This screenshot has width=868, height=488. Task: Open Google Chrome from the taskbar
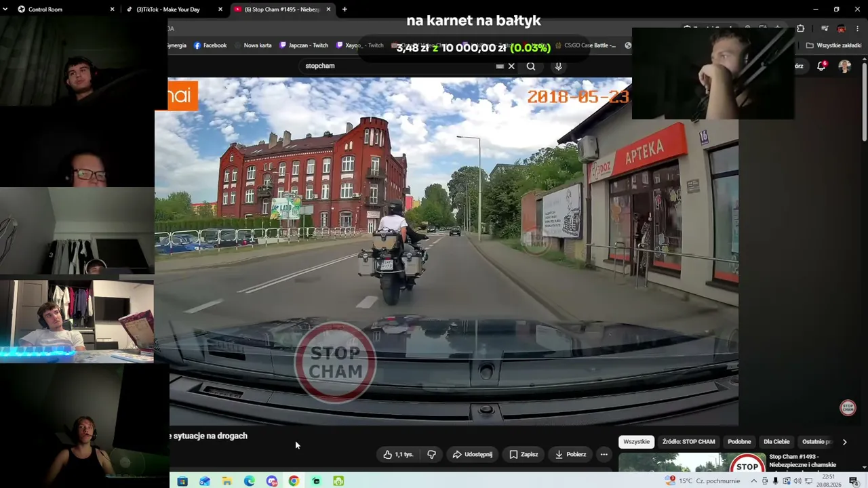pos(294,481)
